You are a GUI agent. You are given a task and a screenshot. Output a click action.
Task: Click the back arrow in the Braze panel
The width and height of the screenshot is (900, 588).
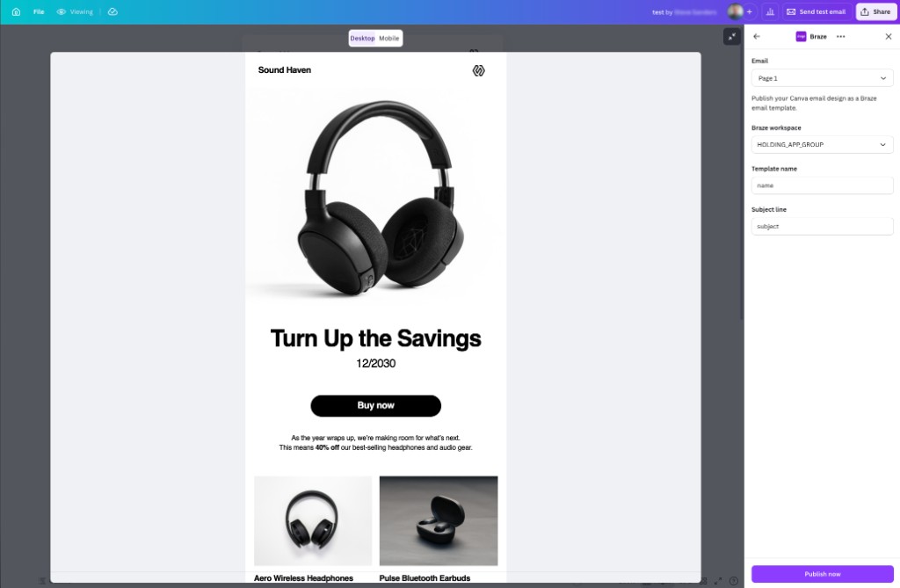[x=757, y=36]
